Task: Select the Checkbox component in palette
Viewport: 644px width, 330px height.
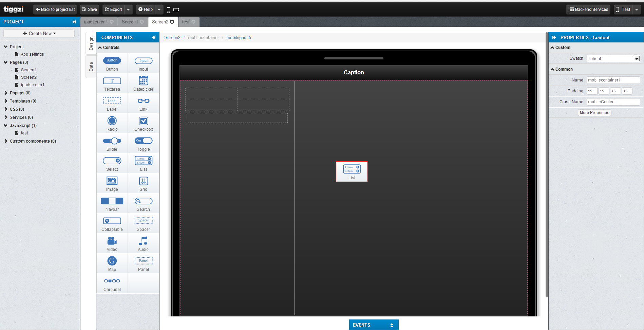Action: pos(143,124)
